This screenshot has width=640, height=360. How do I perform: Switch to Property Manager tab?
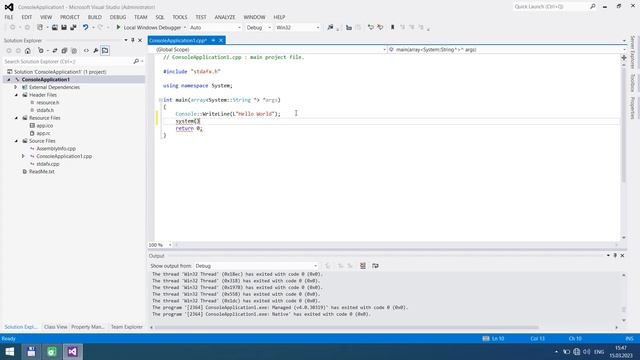88,327
